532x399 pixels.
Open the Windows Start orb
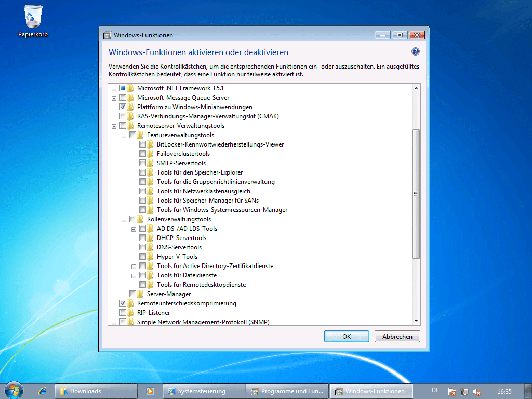coord(13,390)
